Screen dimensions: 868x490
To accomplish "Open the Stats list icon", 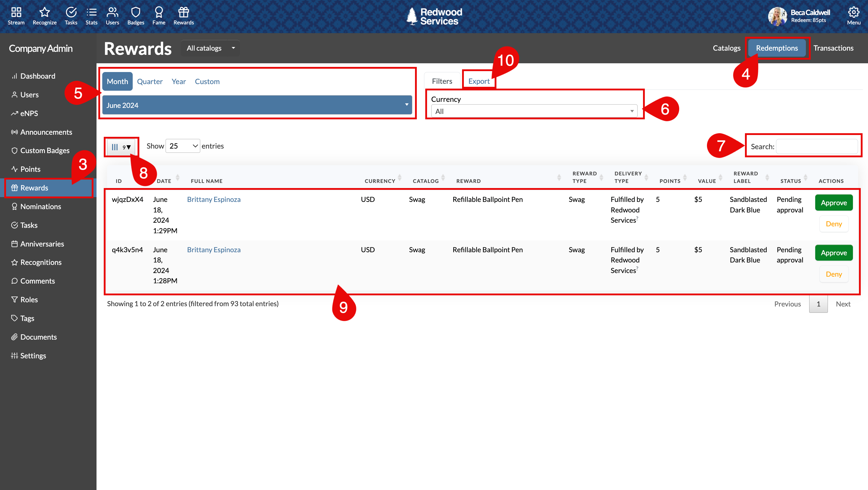I will point(91,16).
